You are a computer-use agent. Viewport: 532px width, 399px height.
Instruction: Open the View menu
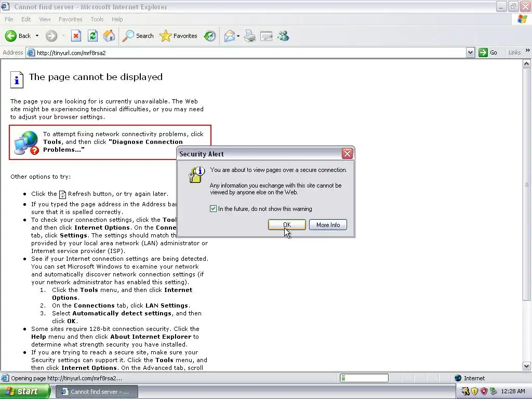tap(45, 19)
